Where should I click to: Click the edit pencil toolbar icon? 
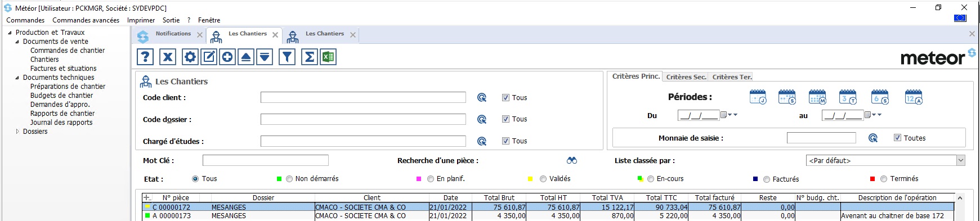[209, 57]
